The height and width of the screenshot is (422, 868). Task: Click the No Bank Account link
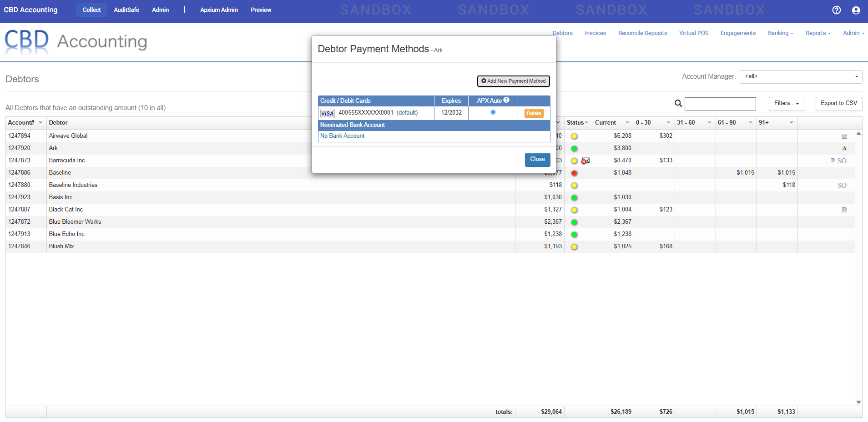pyautogui.click(x=342, y=136)
